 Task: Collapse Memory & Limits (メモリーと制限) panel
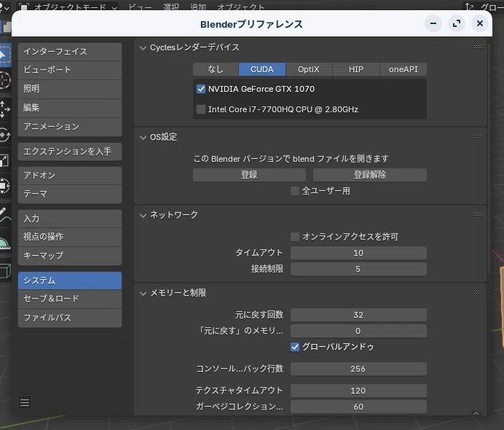(x=143, y=293)
